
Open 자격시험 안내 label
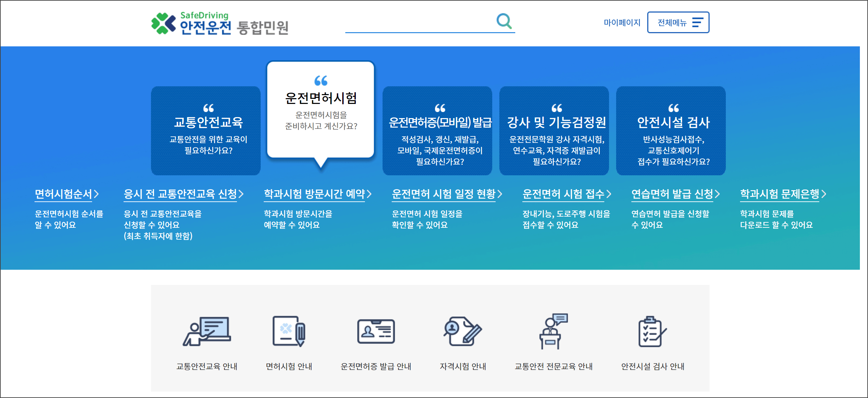click(x=463, y=366)
